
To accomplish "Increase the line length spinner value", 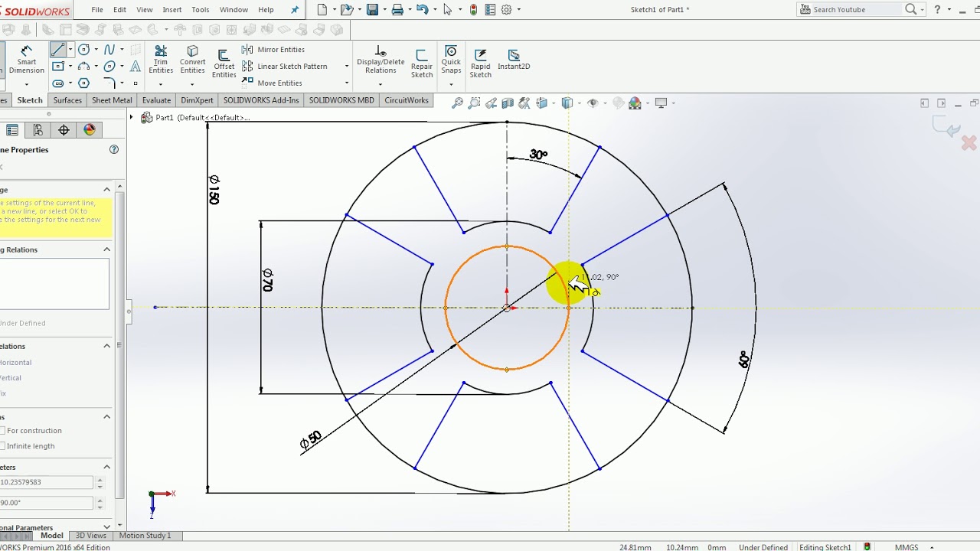I will (x=100, y=479).
